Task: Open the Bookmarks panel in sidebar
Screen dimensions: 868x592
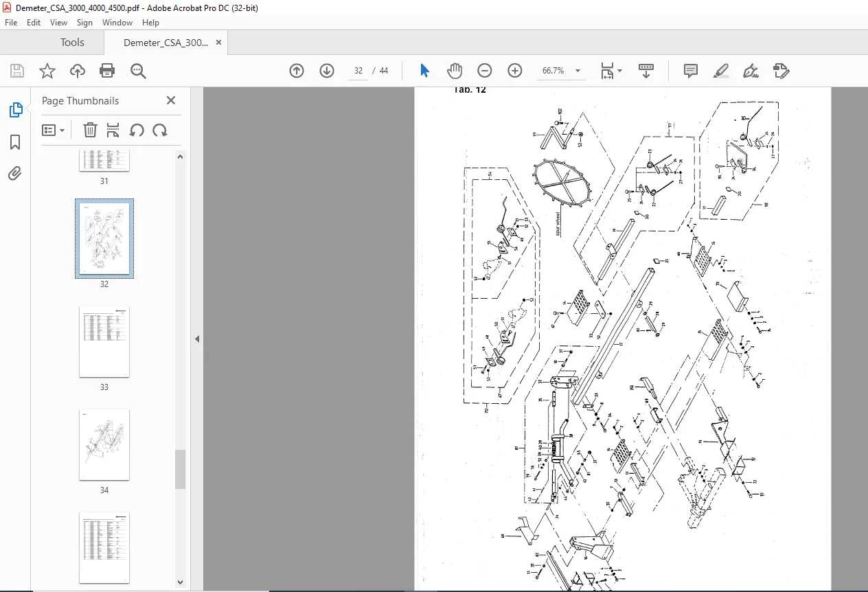Action: (x=15, y=142)
